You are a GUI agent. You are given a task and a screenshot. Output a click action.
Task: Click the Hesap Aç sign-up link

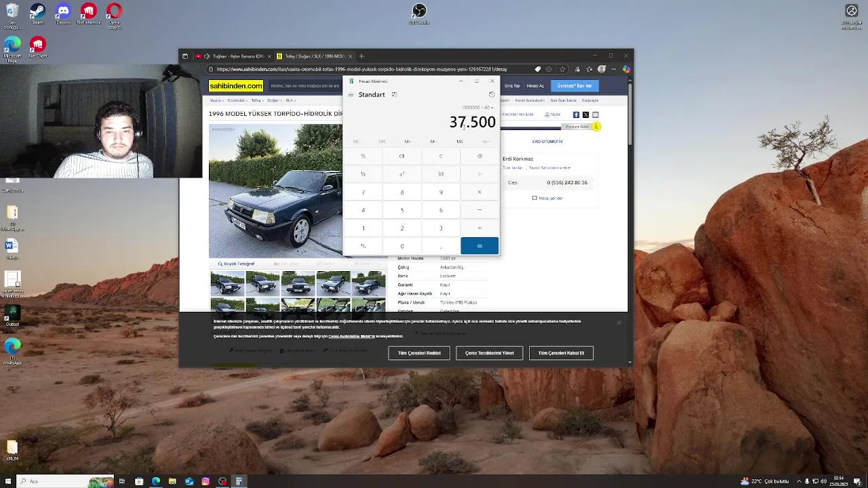(536, 86)
